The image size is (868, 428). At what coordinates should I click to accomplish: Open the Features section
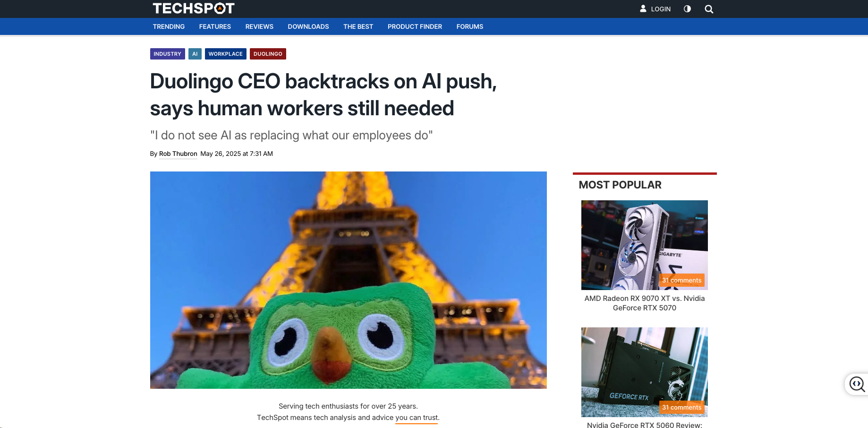point(215,26)
